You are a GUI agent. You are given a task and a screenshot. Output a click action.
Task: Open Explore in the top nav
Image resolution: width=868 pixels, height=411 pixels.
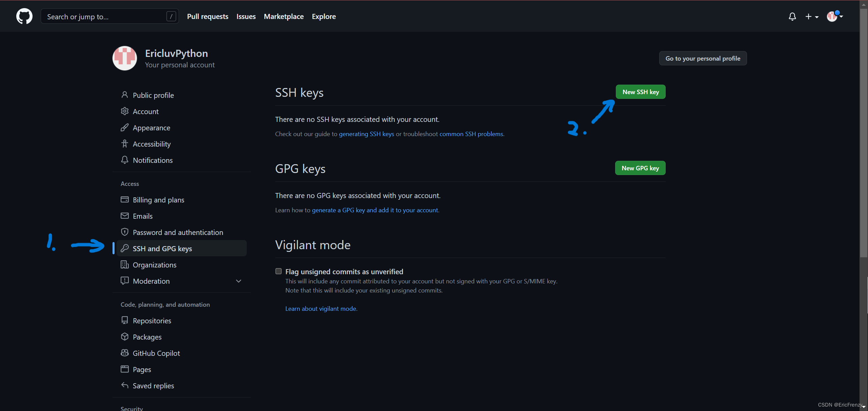[x=324, y=16]
